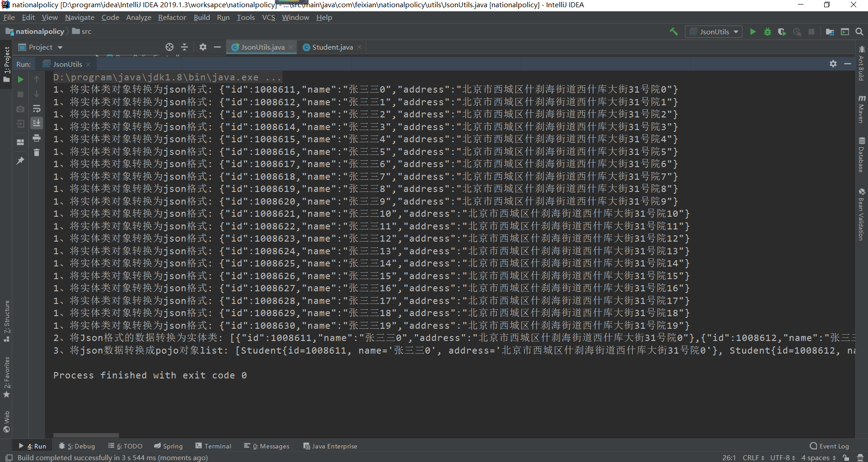The height and width of the screenshot is (462, 868).
Task: Switch to the Student.java editor tab
Action: click(332, 47)
